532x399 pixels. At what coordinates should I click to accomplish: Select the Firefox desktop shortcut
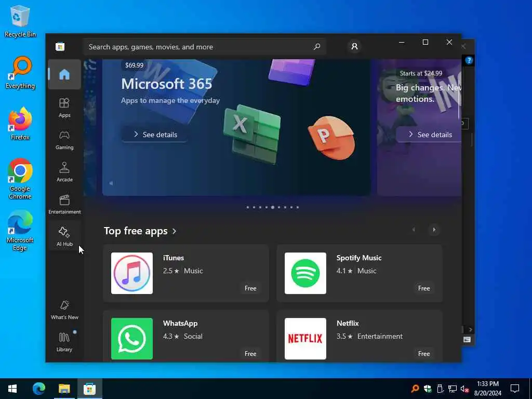point(20,124)
